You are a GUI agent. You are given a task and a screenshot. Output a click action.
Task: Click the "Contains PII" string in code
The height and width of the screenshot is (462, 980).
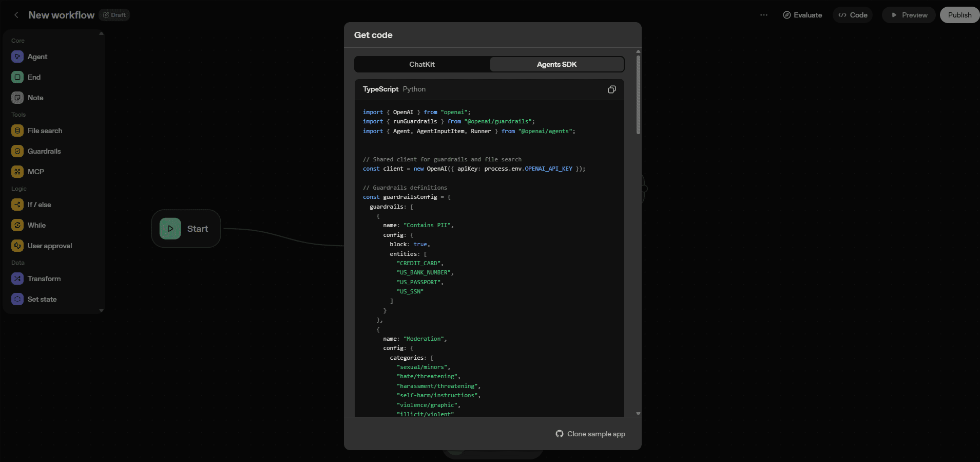(x=427, y=225)
